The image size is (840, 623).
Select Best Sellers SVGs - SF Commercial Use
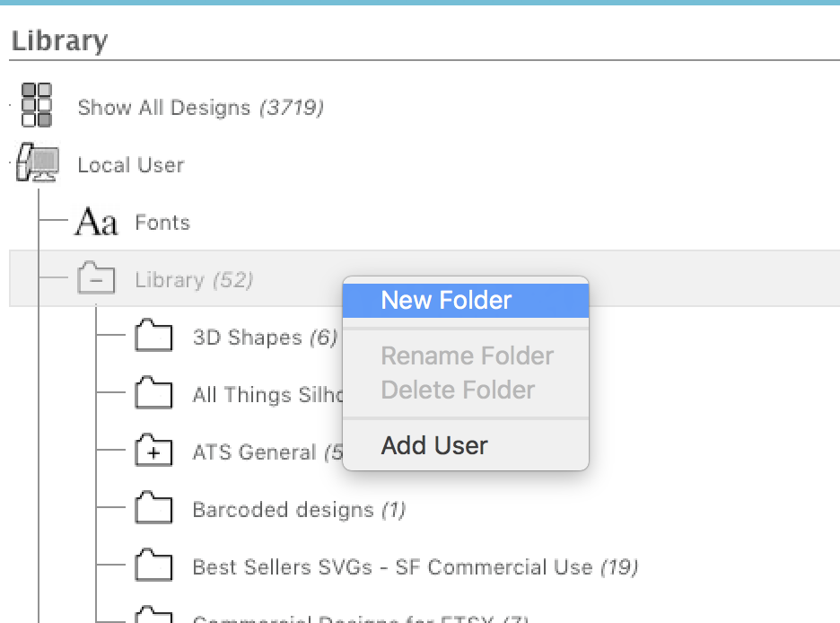pos(415,566)
